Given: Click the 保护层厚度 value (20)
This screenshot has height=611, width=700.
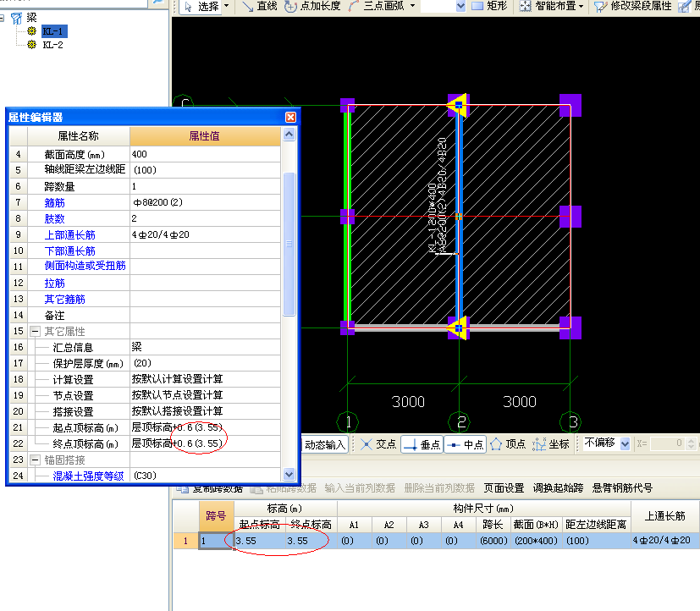Looking at the screenshot, I should click(205, 363).
